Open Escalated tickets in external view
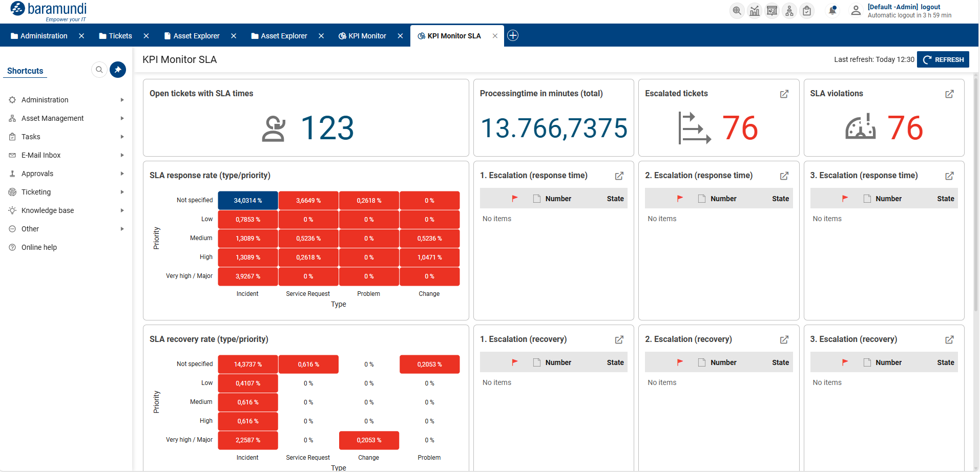Viewport: 980px width, 472px height. pos(784,94)
